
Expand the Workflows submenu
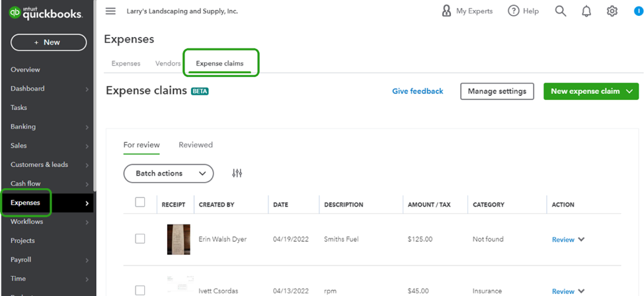[87, 222]
